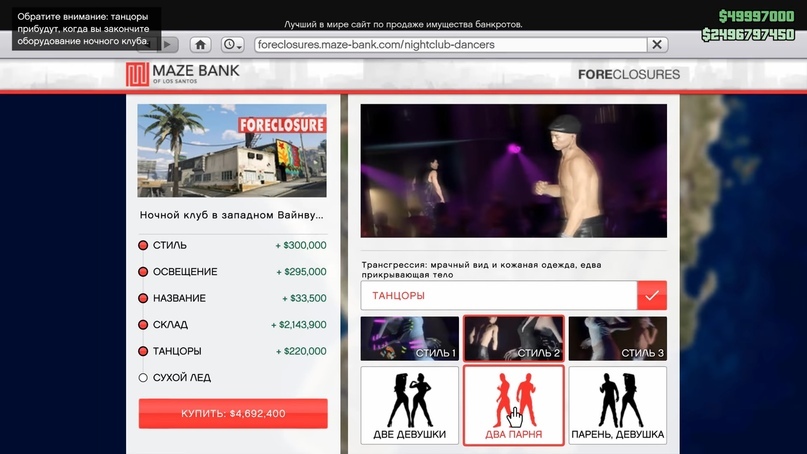Select the Танцоры option bullet
The width and height of the screenshot is (807, 454).
(x=143, y=352)
